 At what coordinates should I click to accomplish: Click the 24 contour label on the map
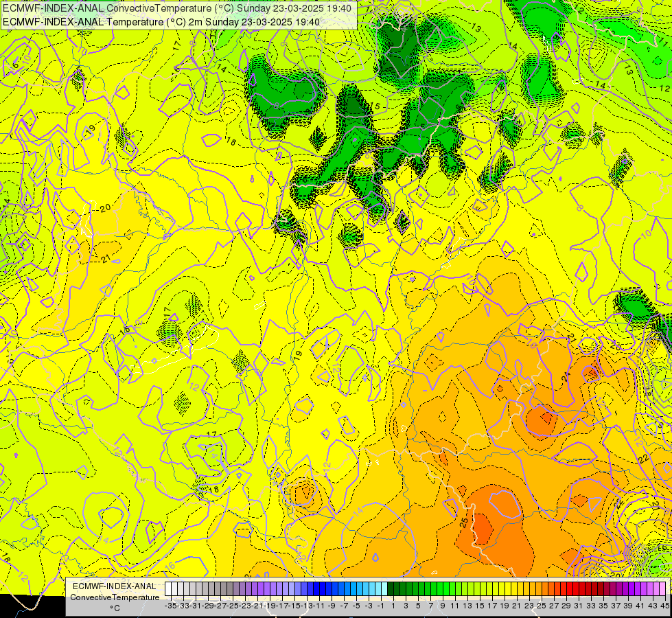(x=566, y=377)
